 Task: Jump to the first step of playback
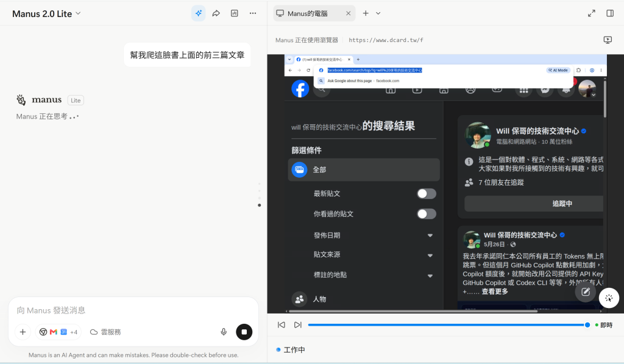point(282,324)
